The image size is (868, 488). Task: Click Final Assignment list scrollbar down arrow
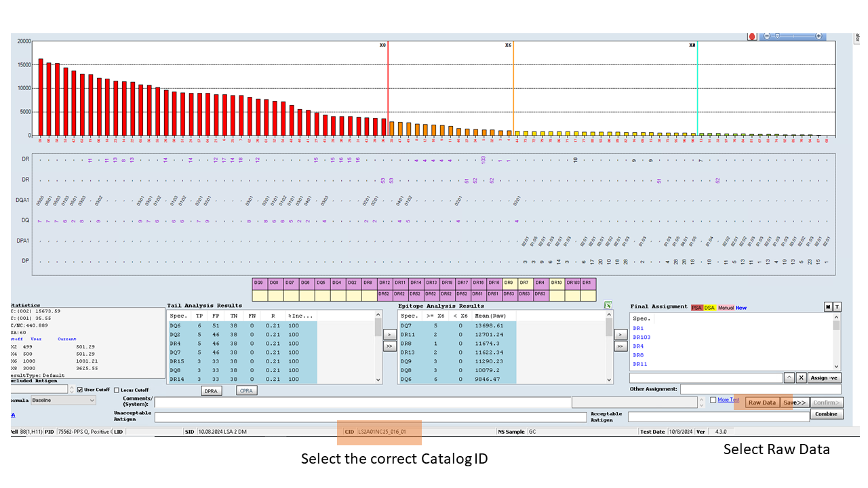pos(836,365)
